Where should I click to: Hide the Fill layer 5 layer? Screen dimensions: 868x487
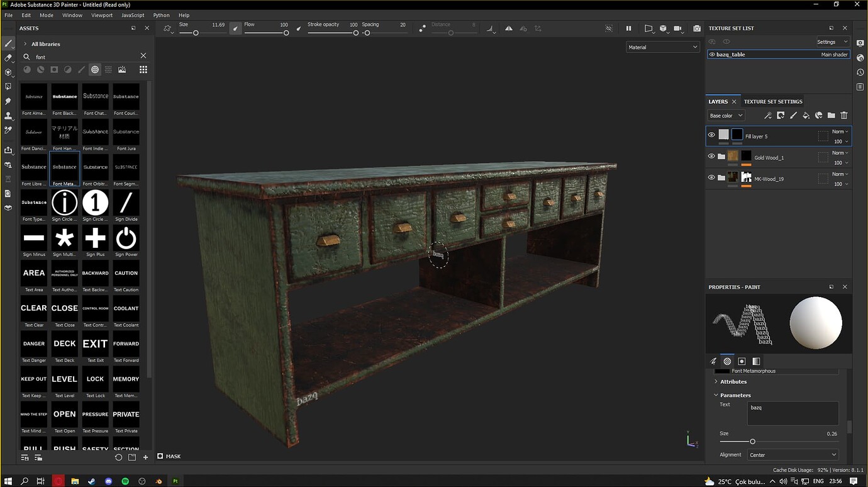click(711, 135)
